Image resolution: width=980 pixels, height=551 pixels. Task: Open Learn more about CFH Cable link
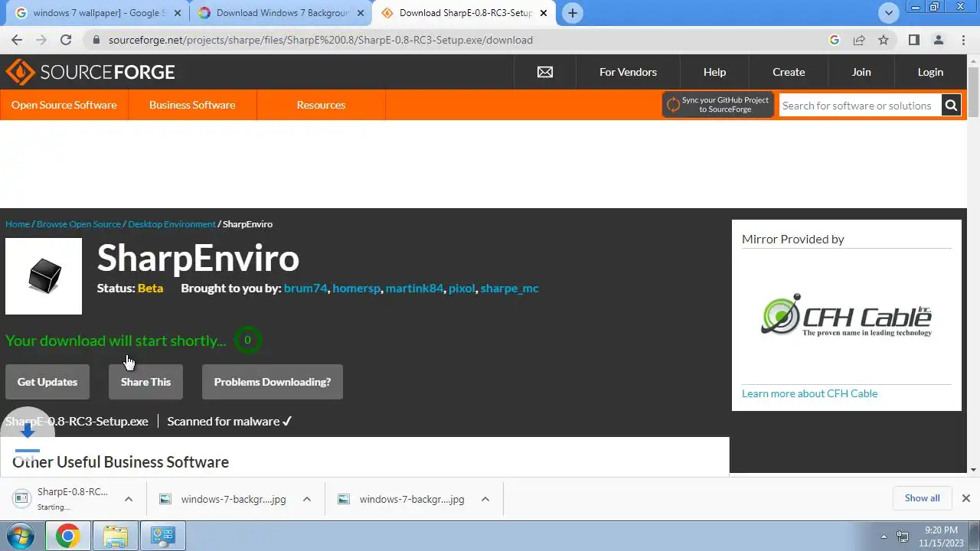(x=809, y=393)
